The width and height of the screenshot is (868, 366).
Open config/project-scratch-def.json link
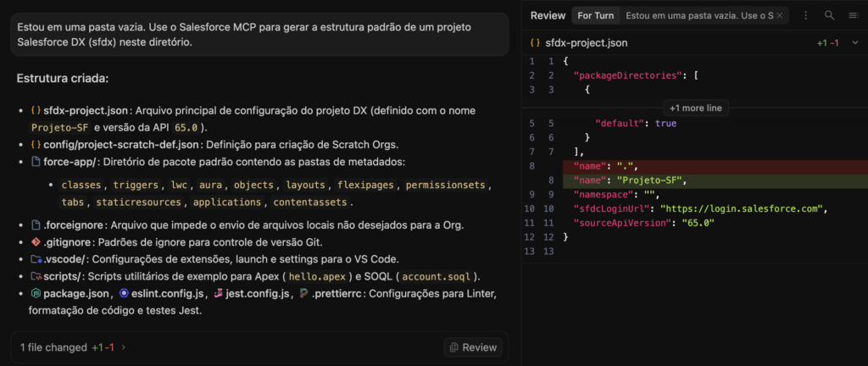pos(121,145)
